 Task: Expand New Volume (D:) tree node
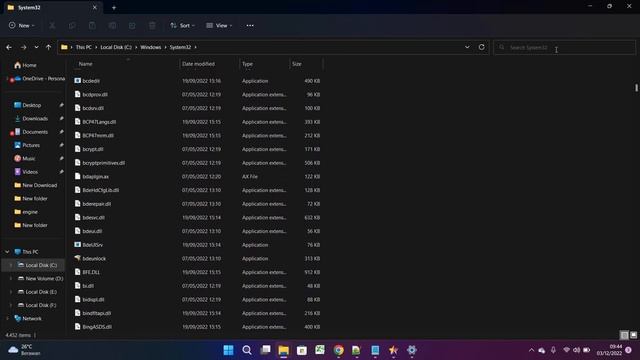tap(11, 279)
